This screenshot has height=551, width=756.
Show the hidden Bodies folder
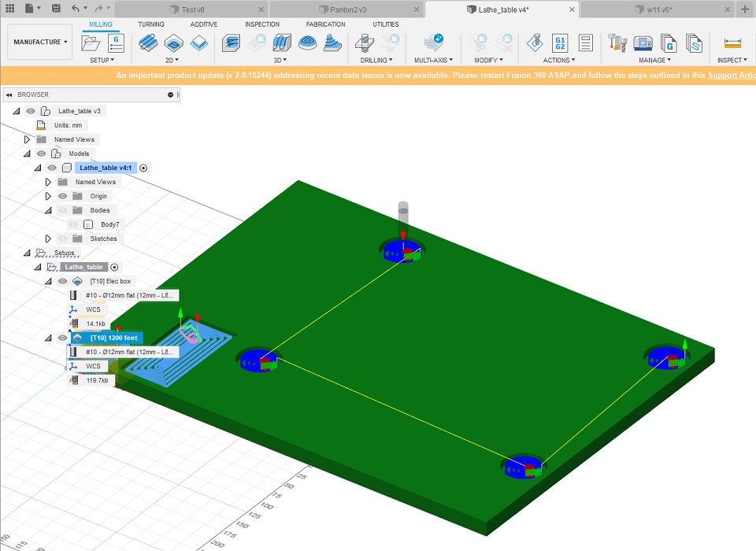(63, 210)
